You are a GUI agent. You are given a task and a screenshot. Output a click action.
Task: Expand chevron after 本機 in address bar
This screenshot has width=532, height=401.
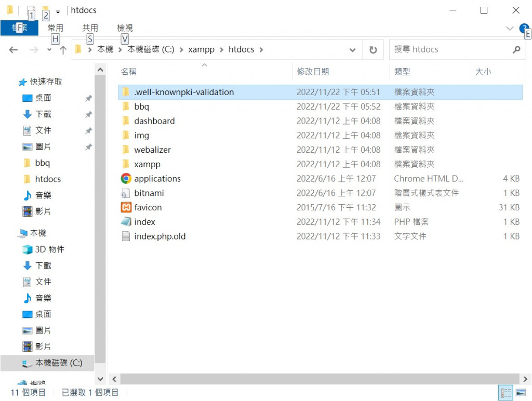tap(120, 50)
